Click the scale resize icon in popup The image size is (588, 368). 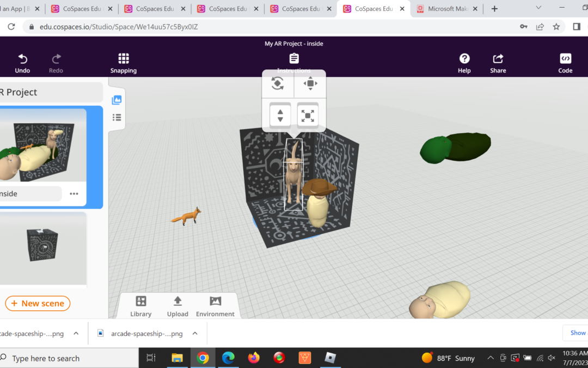coord(308,116)
